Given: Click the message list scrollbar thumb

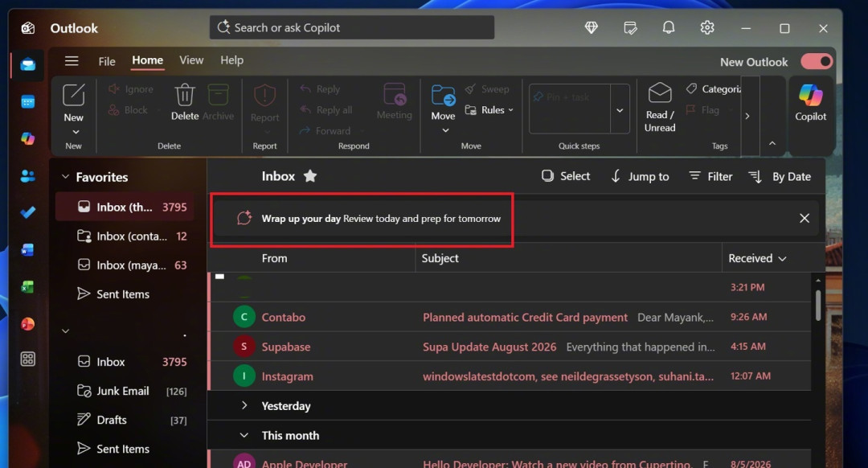Looking at the screenshot, I should (x=818, y=305).
